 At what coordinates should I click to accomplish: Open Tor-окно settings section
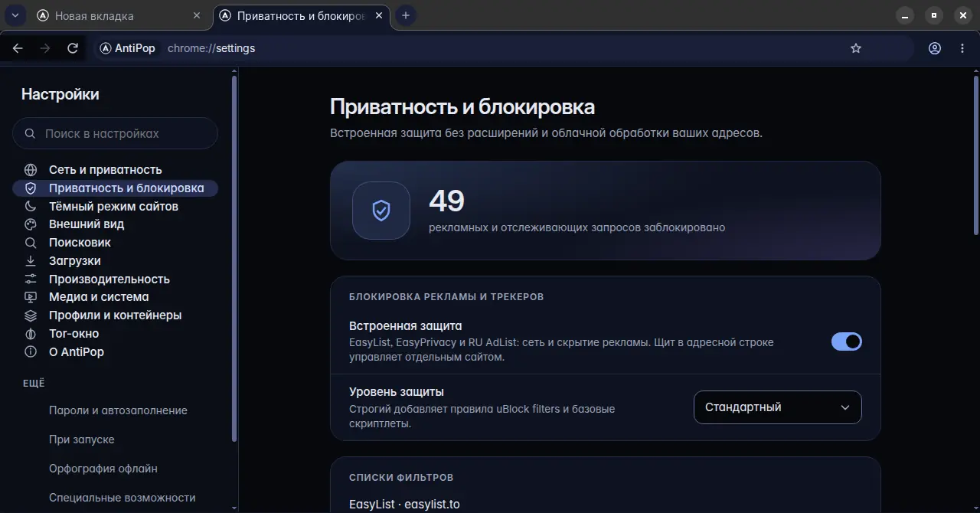pyautogui.click(x=115, y=334)
